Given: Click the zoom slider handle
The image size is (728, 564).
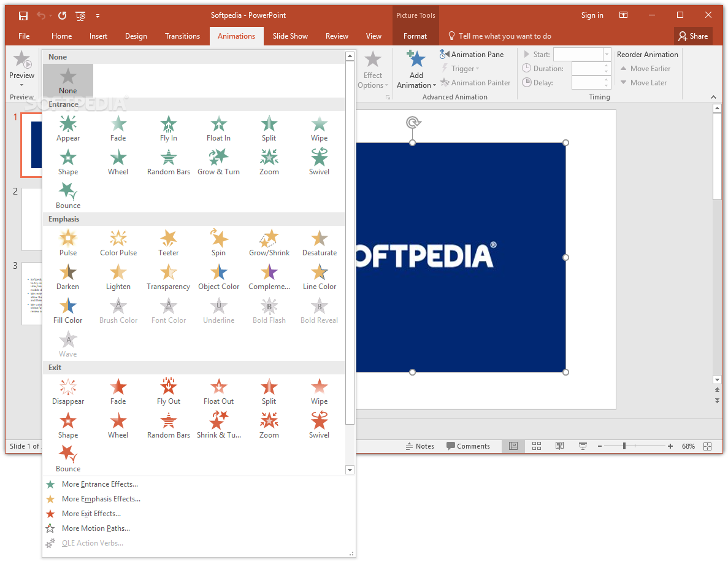Looking at the screenshot, I should [624, 446].
